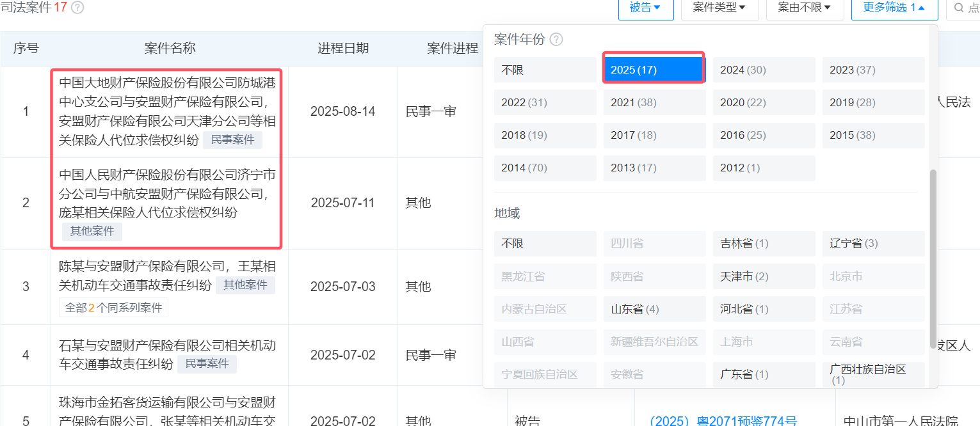
Task: Choose year 2016 (25)
Action: (x=764, y=135)
